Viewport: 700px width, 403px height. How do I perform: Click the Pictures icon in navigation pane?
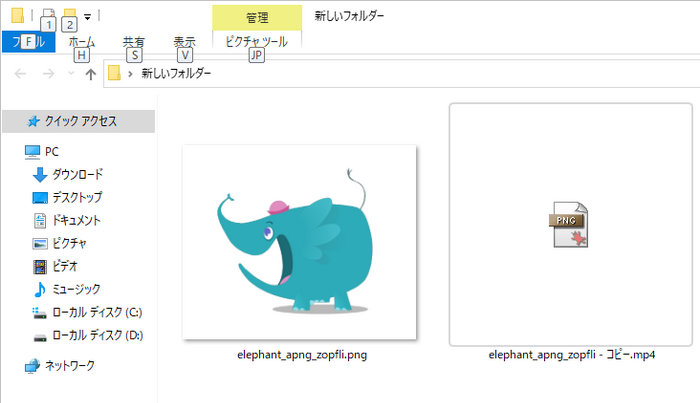40,243
